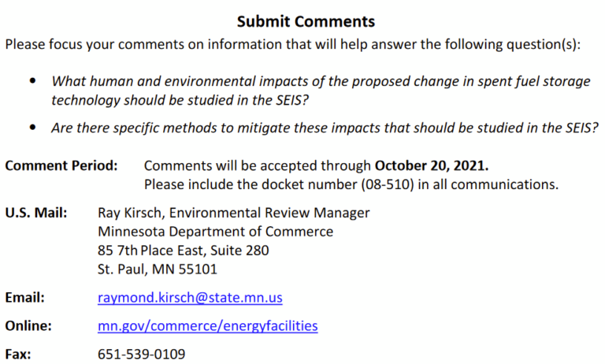Visit the mn.gov/commerce/energyfacilities link
605x364 pixels.
tap(208, 325)
